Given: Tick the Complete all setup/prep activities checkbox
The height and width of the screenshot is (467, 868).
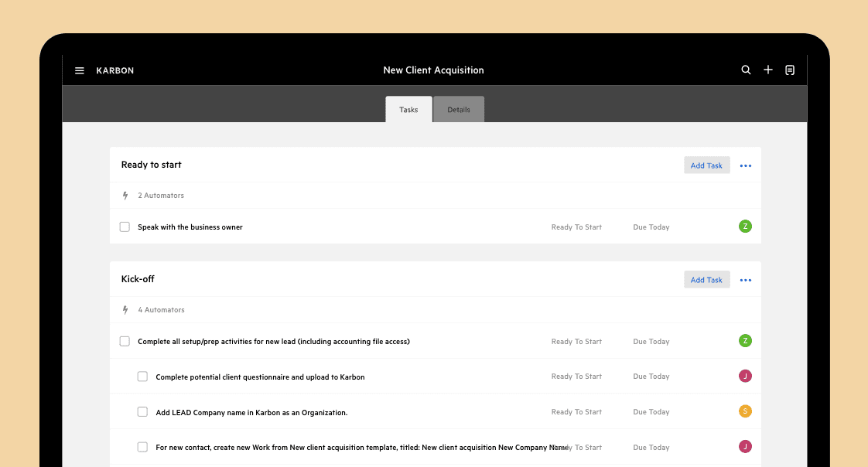Looking at the screenshot, I should click(x=125, y=342).
